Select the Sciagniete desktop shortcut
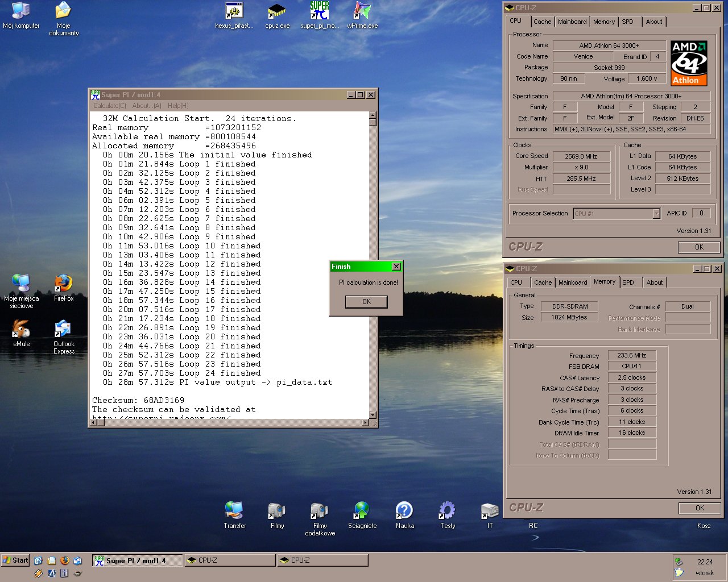This screenshot has width=728, height=582. (x=362, y=515)
